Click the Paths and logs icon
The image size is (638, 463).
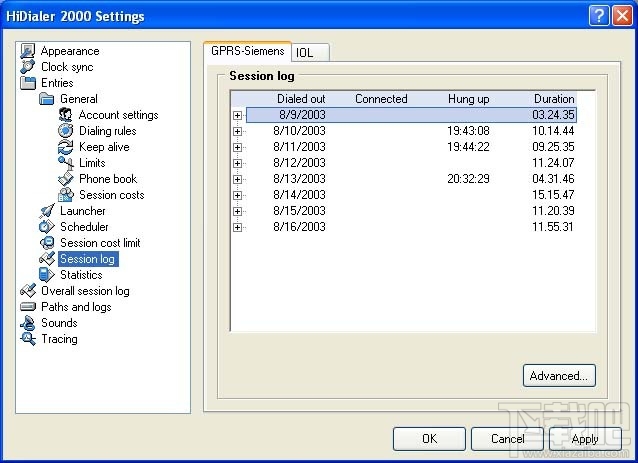coord(28,307)
